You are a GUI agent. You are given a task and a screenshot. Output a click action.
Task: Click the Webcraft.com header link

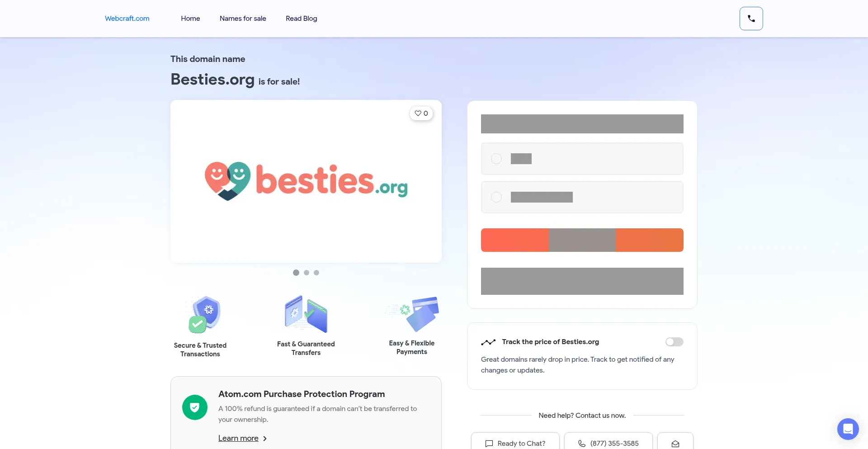127,19
